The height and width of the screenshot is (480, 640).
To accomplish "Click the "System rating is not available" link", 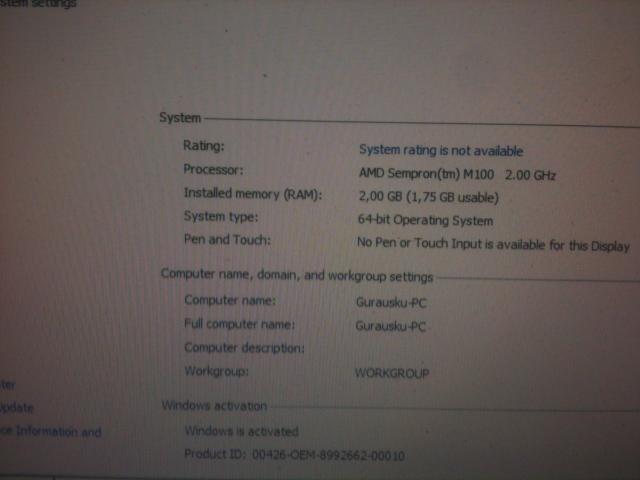I will click(x=440, y=151).
